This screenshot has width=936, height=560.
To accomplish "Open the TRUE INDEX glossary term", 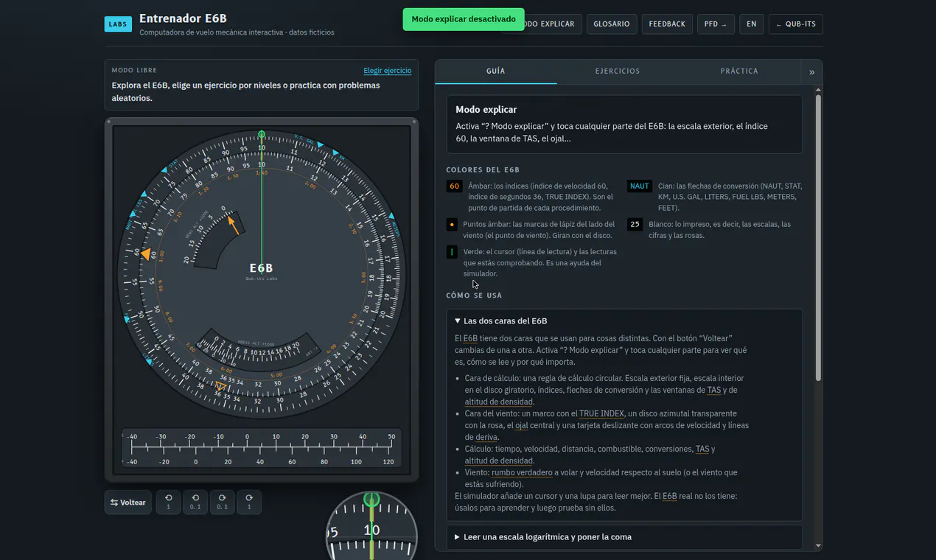I will point(601,414).
